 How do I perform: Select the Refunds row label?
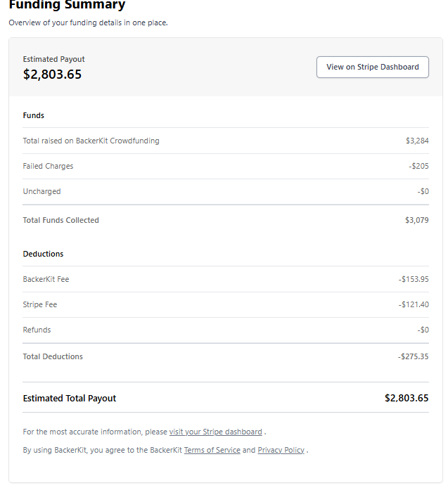pyautogui.click(x=37, y=330)
